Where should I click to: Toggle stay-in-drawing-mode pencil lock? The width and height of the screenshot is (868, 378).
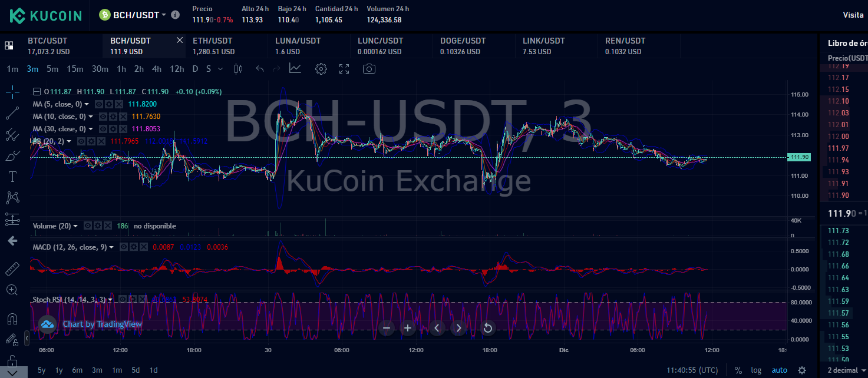[12, 340]
